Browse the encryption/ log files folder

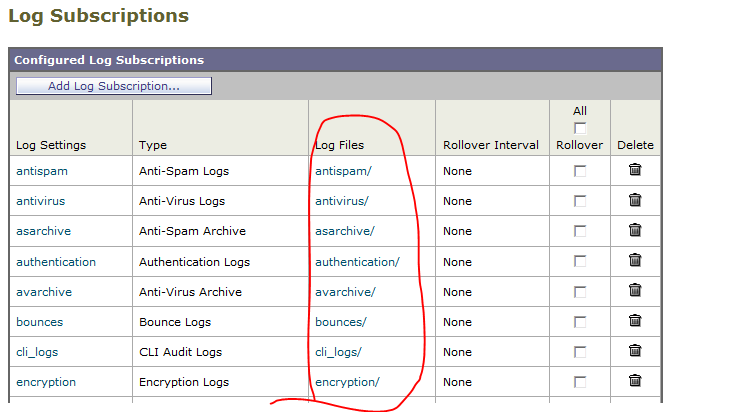(x=347, y=382)
